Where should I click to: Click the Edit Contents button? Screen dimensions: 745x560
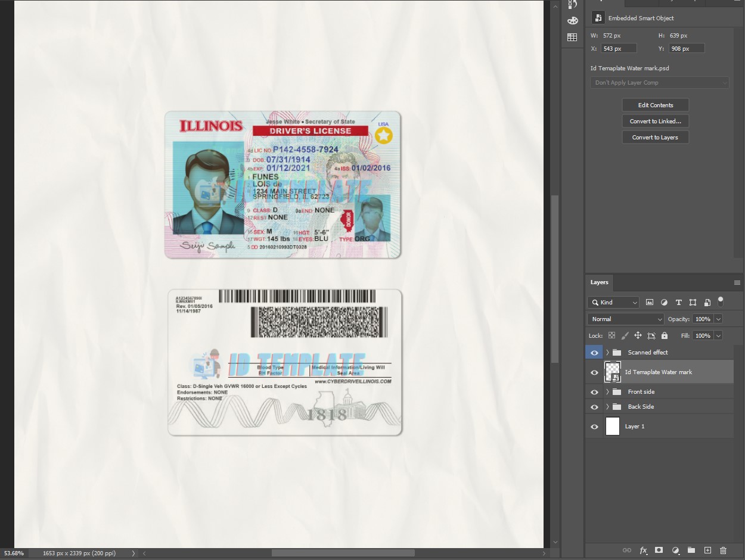[656, 105]
